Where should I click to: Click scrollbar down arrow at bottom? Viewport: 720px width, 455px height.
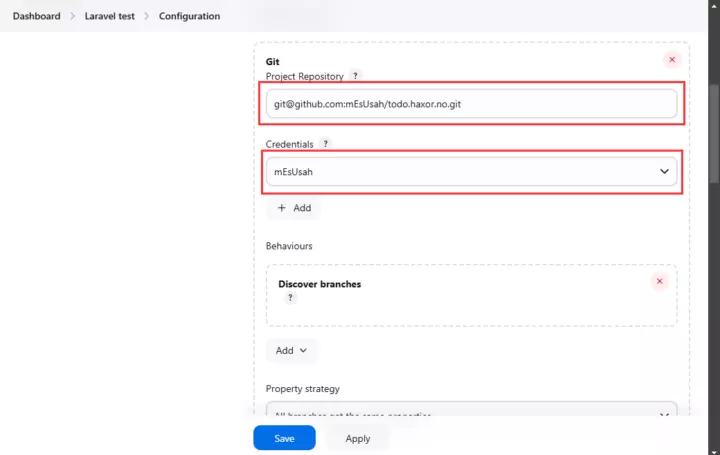[x=714, y=451]
